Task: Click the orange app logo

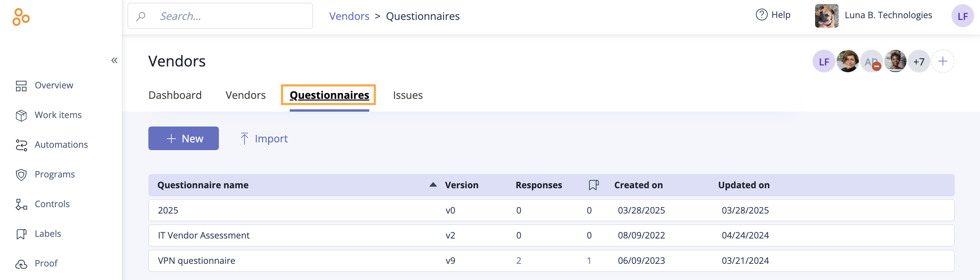Action: coord(21,17)
